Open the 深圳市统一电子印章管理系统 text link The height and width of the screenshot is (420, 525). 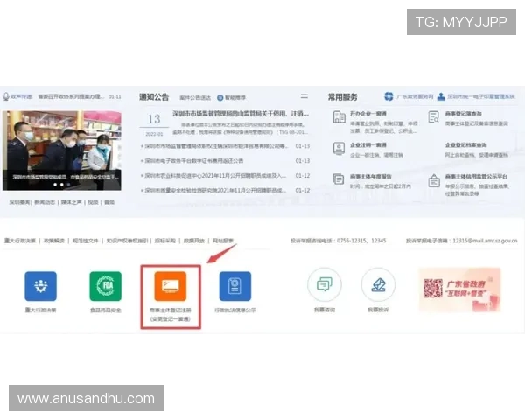click(x=481, y=96)
